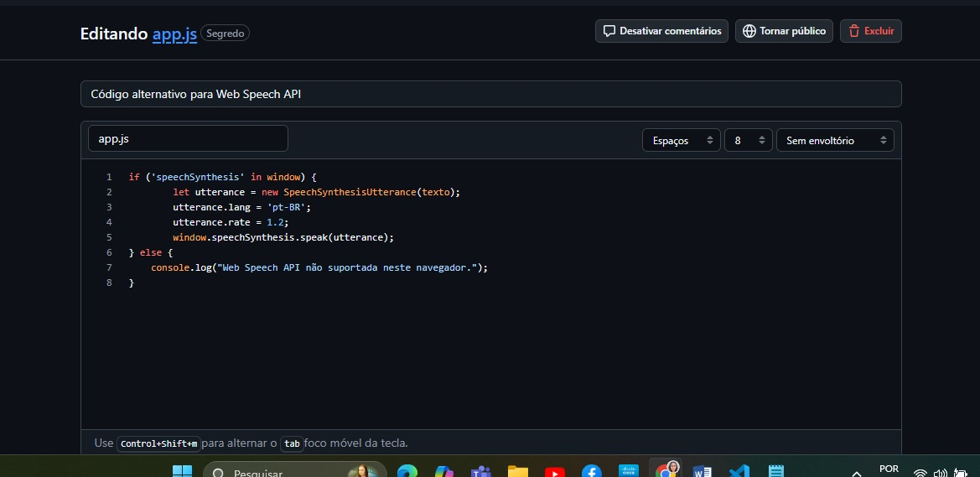Open Cisco app from taskbar
Viewport: 980px width, 477px height.
628,471
